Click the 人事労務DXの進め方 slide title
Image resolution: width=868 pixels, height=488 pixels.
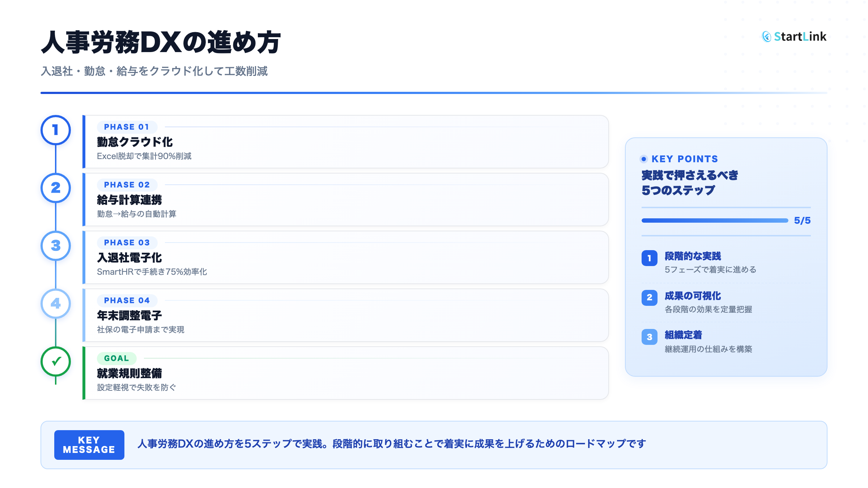click(x=161, y=43)
